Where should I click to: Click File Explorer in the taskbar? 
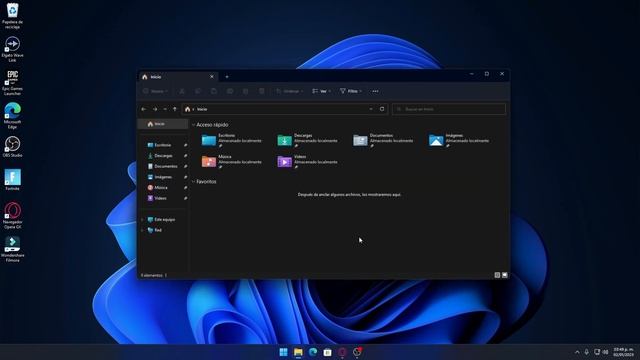(298, 352)
